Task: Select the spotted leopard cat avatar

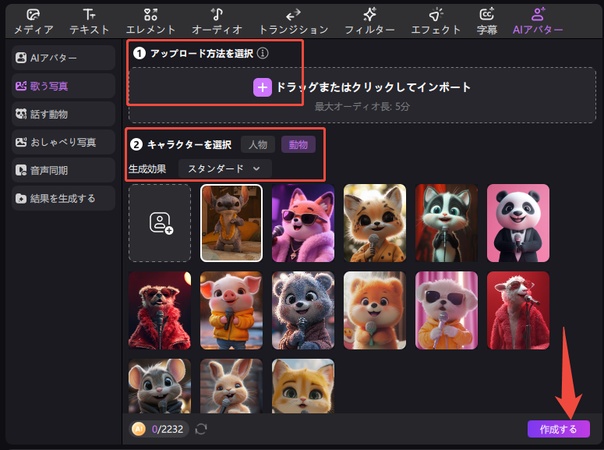Action: [375, 223]
